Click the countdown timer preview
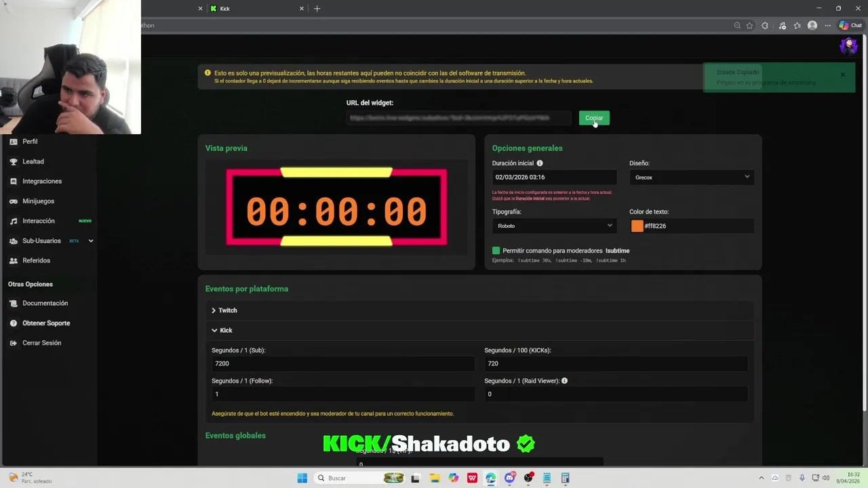The height and width of the screenshot is (488, 868). [336, 207]
